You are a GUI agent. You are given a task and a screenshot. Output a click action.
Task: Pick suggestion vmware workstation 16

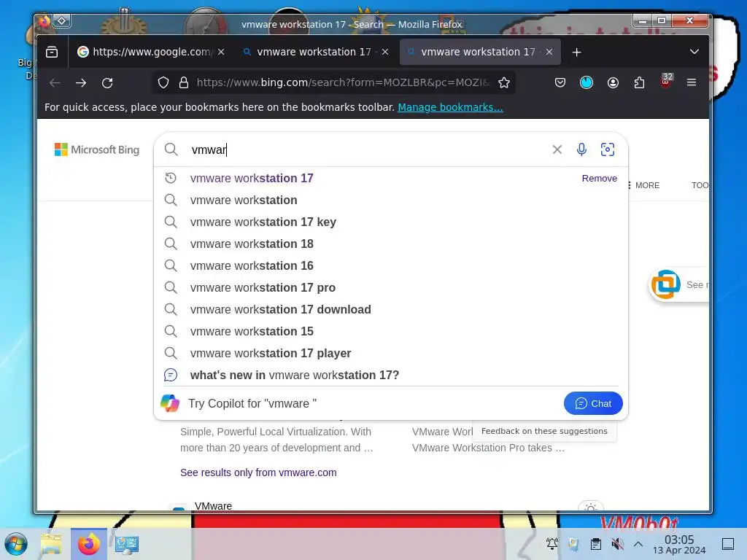(391, 265)
